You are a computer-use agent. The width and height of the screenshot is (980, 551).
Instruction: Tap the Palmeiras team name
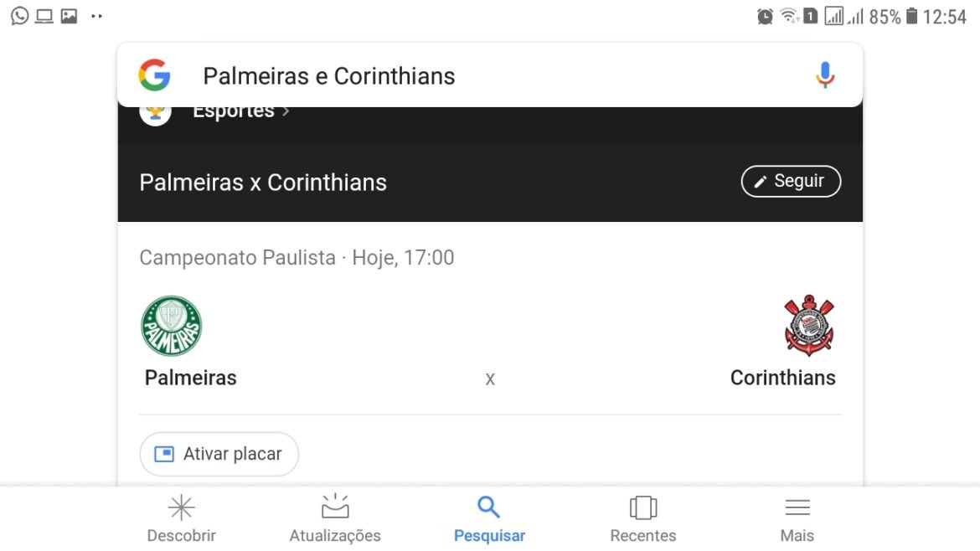[191, 378]
